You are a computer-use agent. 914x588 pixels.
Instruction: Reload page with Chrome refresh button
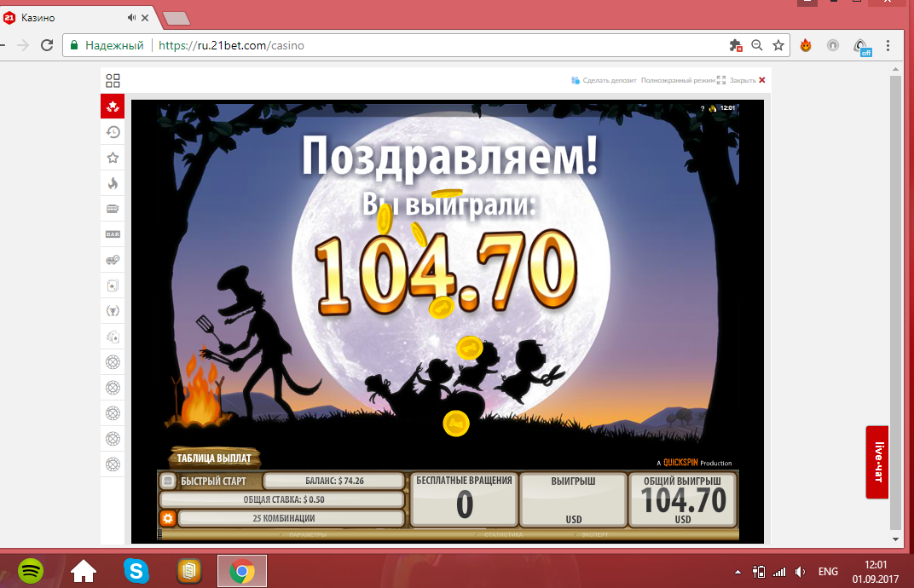point(47,45)
